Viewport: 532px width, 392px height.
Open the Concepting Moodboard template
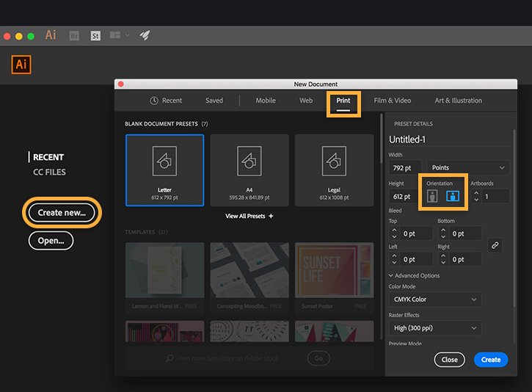tap(249, 278)
